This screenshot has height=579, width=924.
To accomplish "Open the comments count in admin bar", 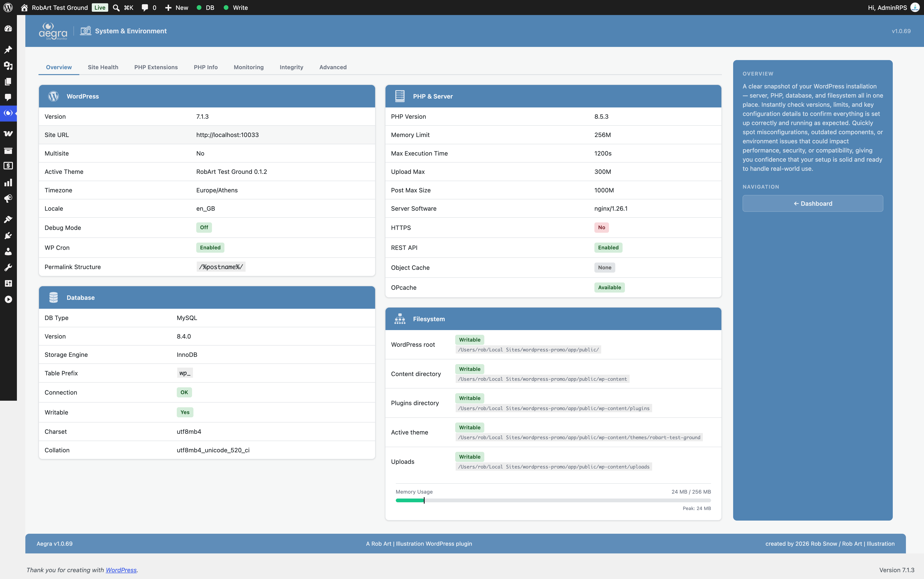I will click(149, 8).
